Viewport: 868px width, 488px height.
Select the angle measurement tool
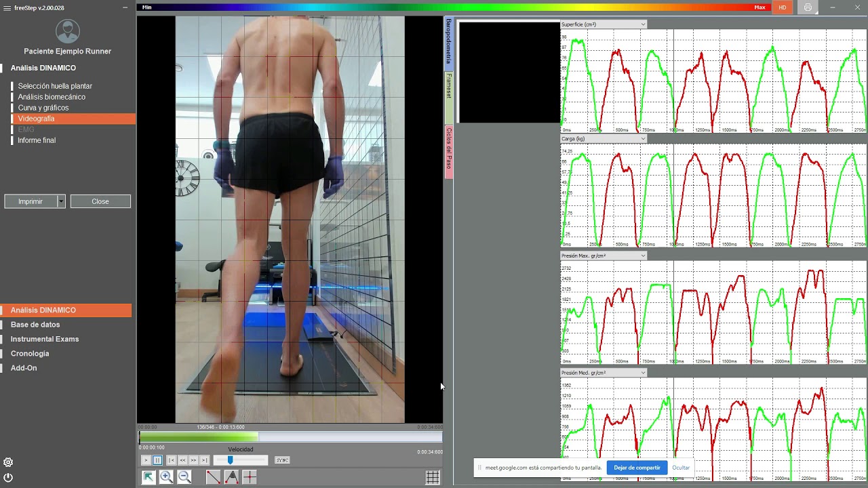click(231, 477)
